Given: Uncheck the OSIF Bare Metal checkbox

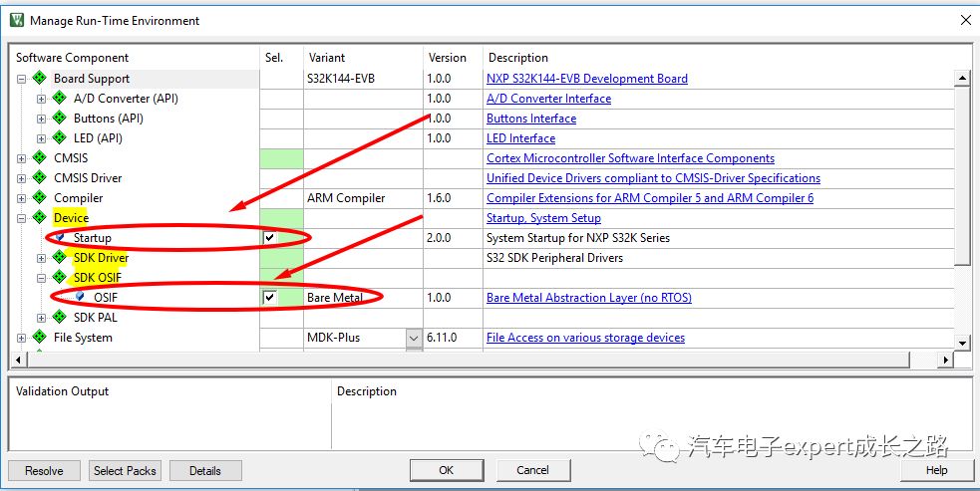Looking at the screenshot, I should coord(269,298).
